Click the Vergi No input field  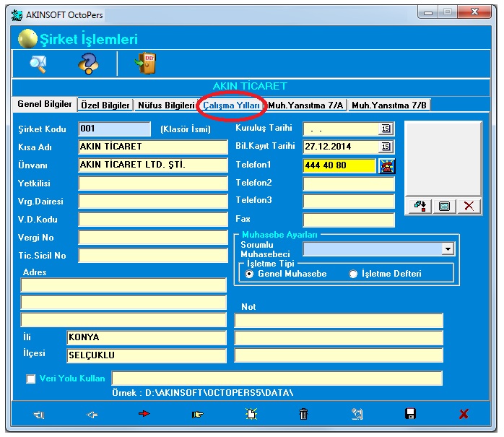[x=153, y=238]
